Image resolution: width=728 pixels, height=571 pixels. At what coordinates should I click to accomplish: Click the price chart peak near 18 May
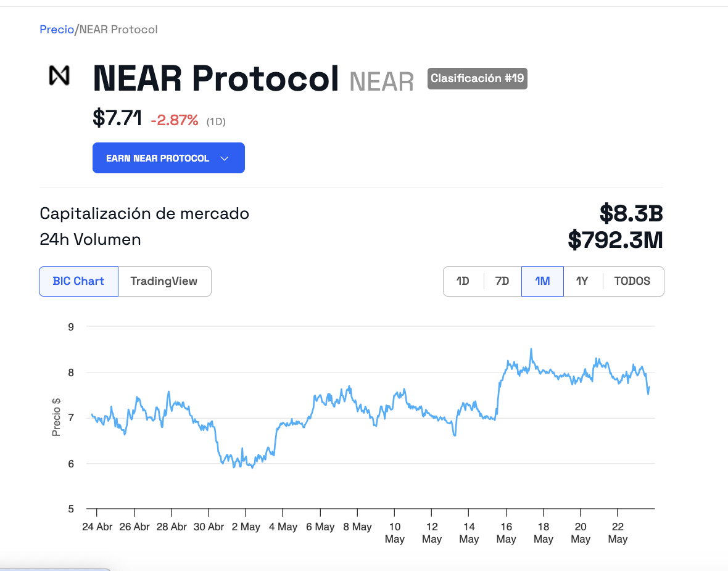coord(531,350)
